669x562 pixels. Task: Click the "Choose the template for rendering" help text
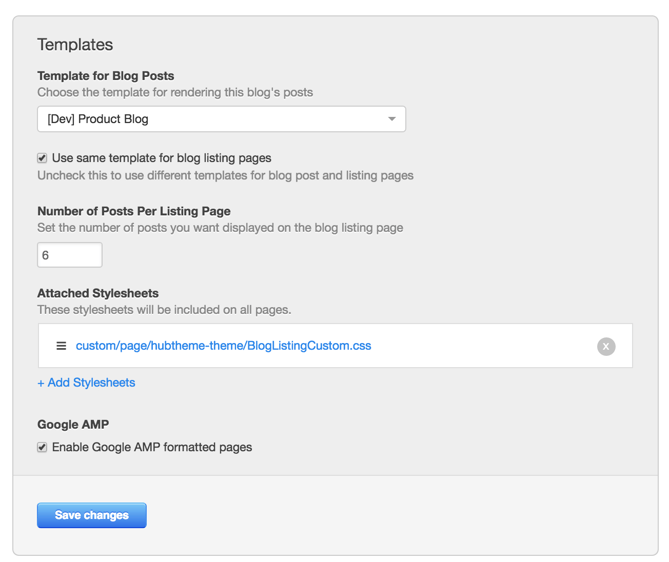(175, 92)
